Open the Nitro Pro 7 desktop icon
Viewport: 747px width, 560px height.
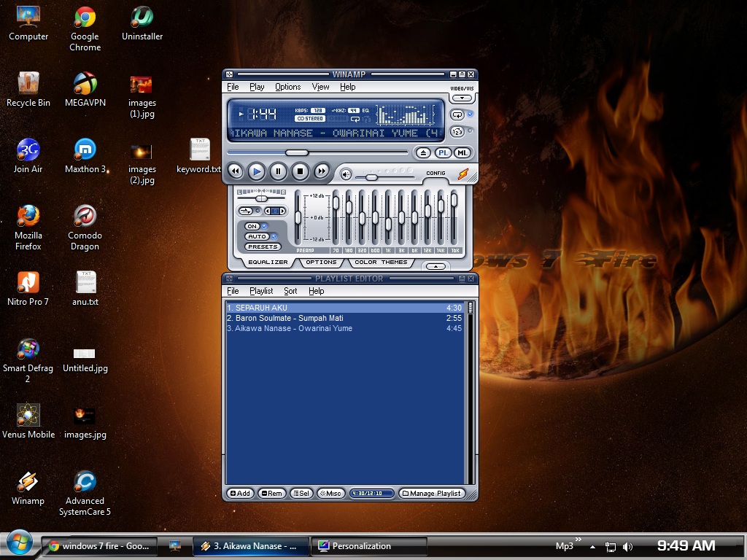(x=28, y=289)
